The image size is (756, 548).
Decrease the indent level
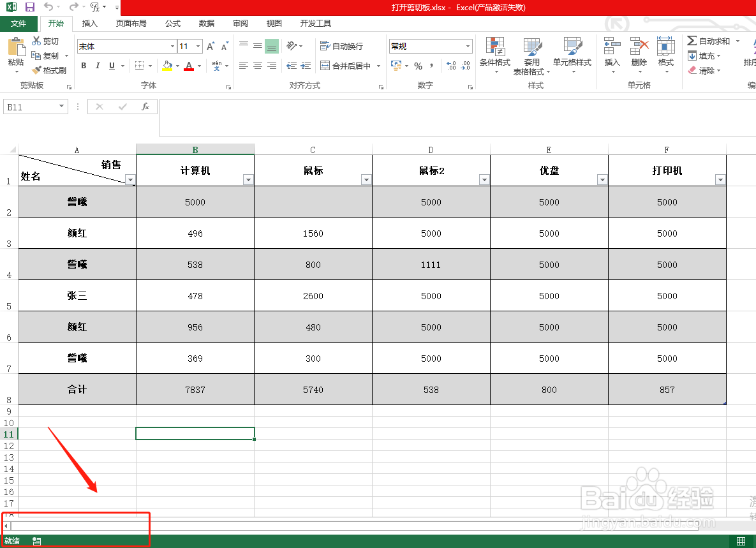291,66
